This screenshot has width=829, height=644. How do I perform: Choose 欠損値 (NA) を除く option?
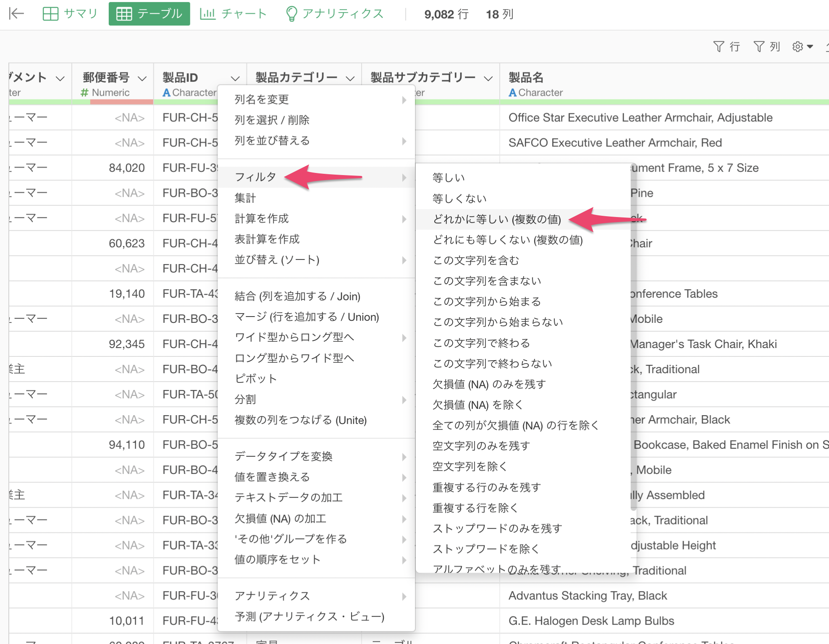point(477,405)
